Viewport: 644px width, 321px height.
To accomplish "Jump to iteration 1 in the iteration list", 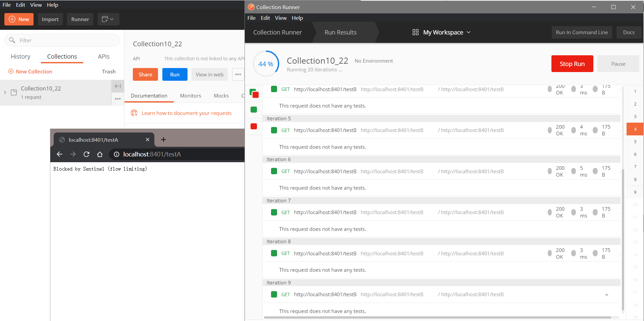I will 635,91.
